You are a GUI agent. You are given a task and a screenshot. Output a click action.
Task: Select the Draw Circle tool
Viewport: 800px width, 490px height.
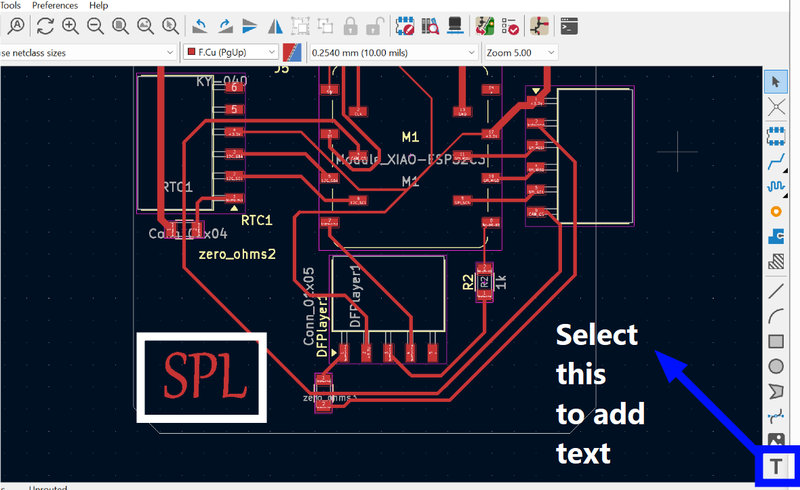pyautogui.click(x=776, y=366)
